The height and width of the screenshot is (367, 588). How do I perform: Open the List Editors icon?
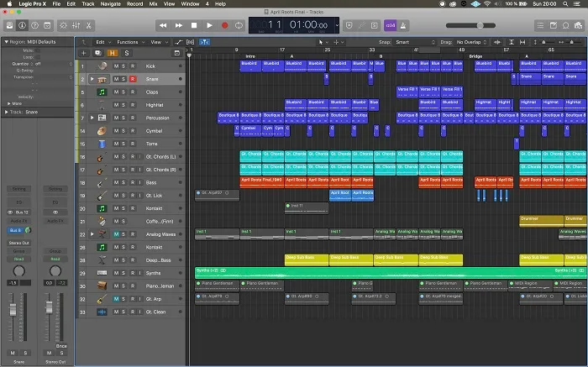tap(540, 25)
